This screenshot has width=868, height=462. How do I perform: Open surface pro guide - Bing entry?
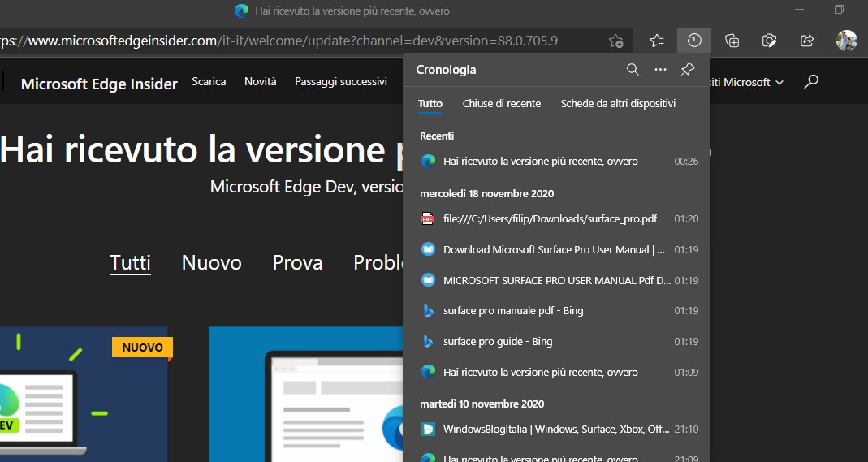tap(556, 341)
